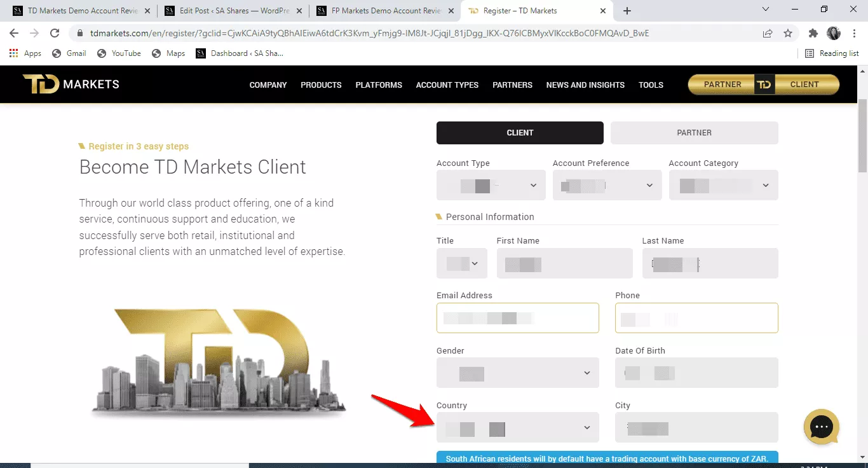Click the Phone field
The width and height of the screenshot is (868, 468).
point(696,318)
